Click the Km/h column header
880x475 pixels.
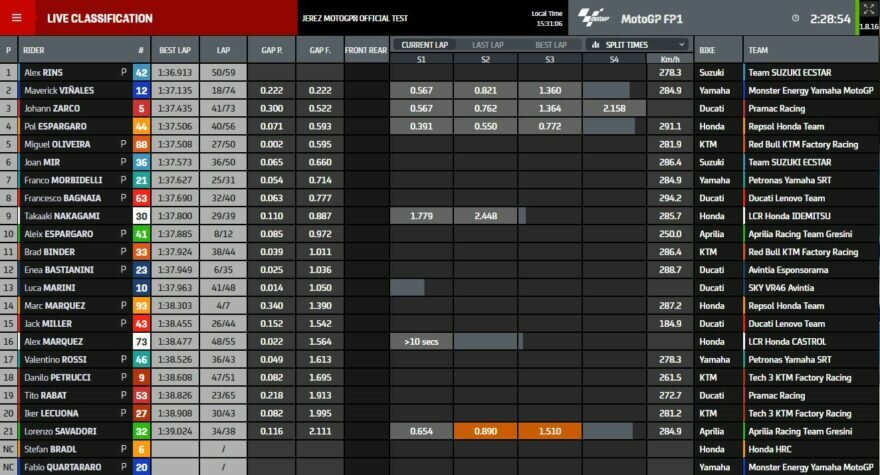tap(670, 58)
